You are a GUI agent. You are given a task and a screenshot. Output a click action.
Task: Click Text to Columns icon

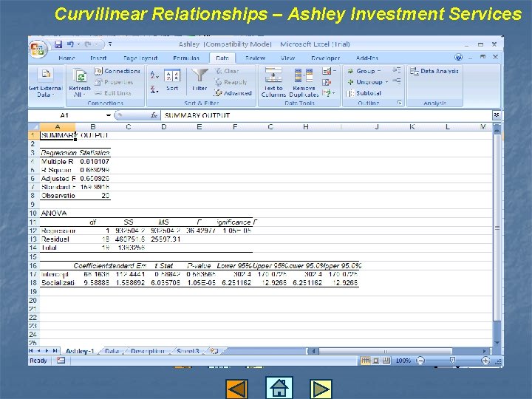point(273,75)
